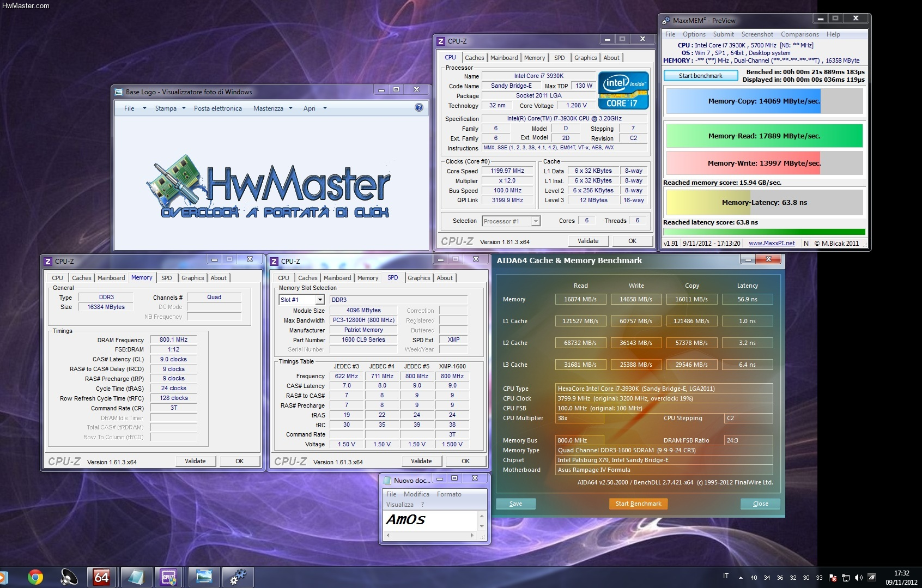Screen dimensions: 922x588
Task: Click the CPU Multiplier 38x field in AIDA64
Action: point(579,418)
